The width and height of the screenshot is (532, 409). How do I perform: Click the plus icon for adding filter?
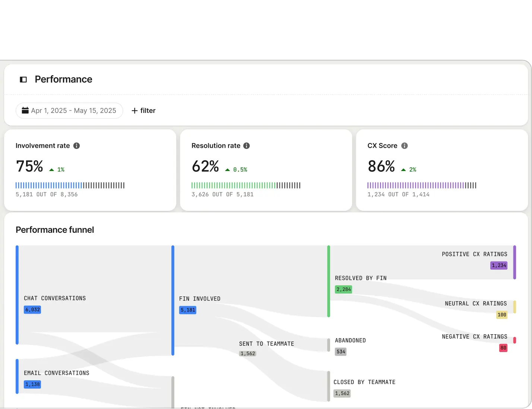[x=134, y=111]
